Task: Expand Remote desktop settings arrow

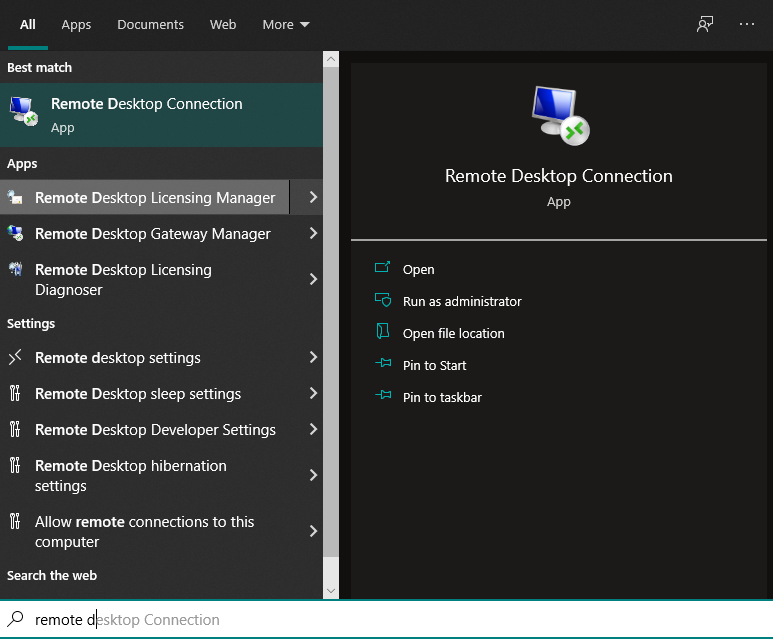Action: click(x=313, y=357)
